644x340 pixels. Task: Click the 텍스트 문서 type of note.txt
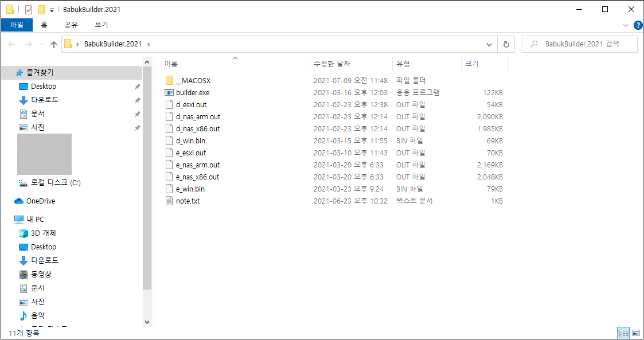tap(414, 201)
